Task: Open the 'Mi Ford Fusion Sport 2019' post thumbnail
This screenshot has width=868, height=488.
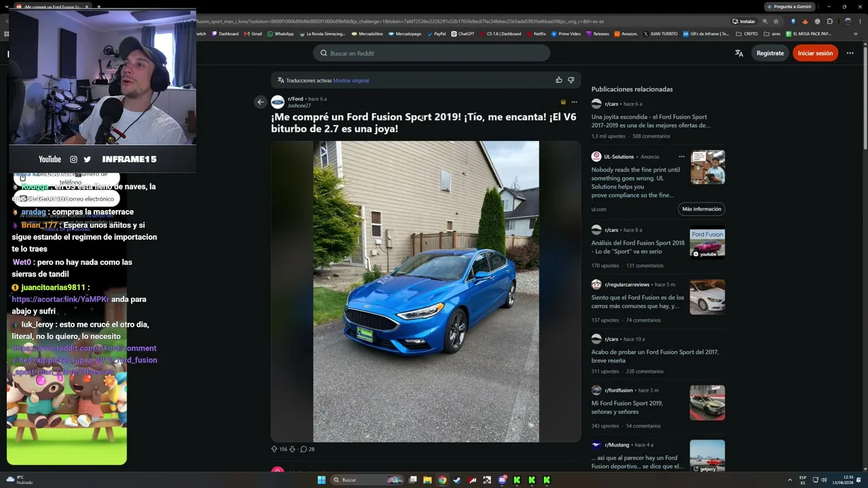Action: [707, 403]
